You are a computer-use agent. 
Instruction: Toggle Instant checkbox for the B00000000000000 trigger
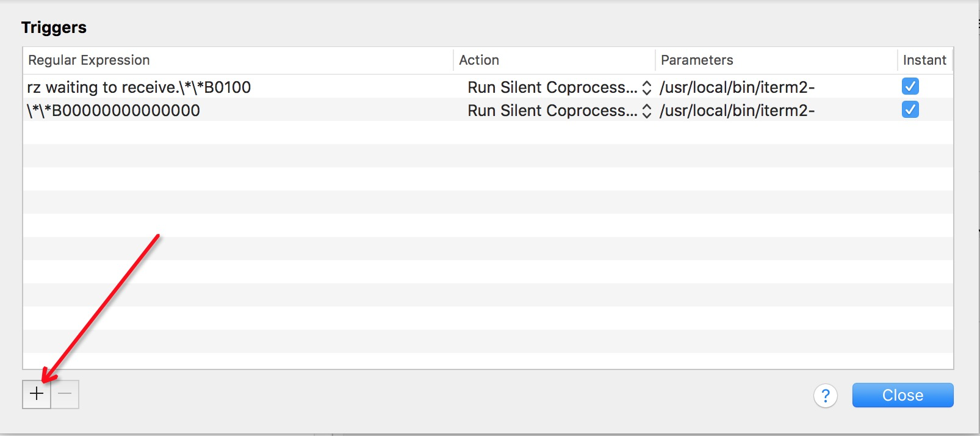pyautogui.click(x=910, y=110)
